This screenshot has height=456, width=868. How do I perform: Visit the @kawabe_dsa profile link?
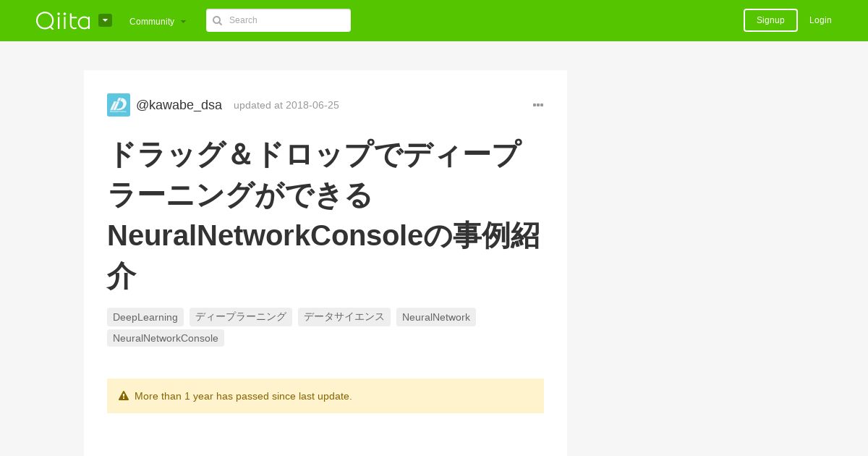tap(179, 105)
